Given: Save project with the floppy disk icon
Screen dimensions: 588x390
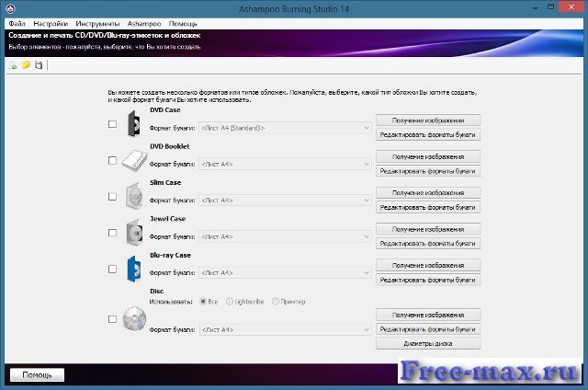Looking at the screenshot, I should pos(39,65).
